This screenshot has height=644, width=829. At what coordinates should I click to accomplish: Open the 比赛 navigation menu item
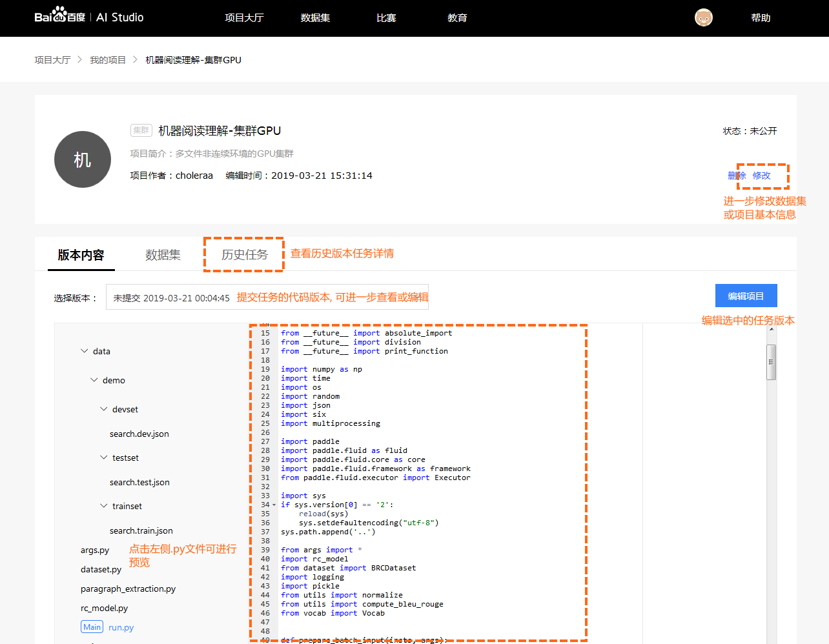(x=386, y=18)
